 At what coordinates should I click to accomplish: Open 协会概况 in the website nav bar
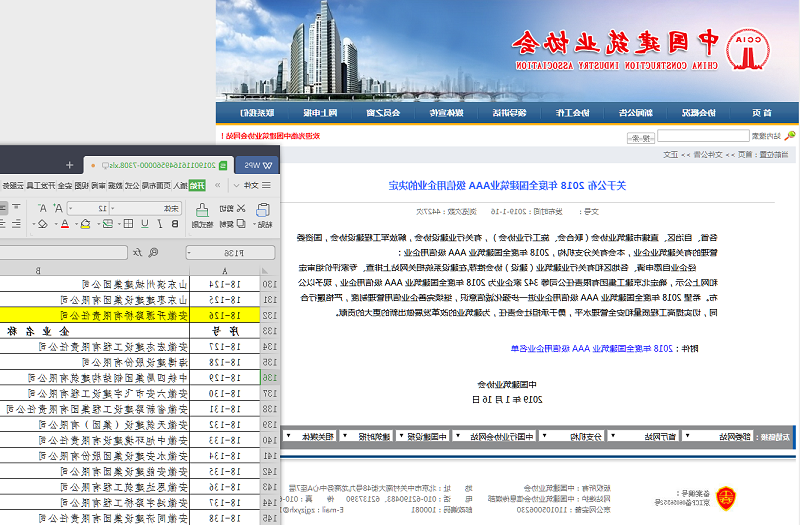(698, 113)
